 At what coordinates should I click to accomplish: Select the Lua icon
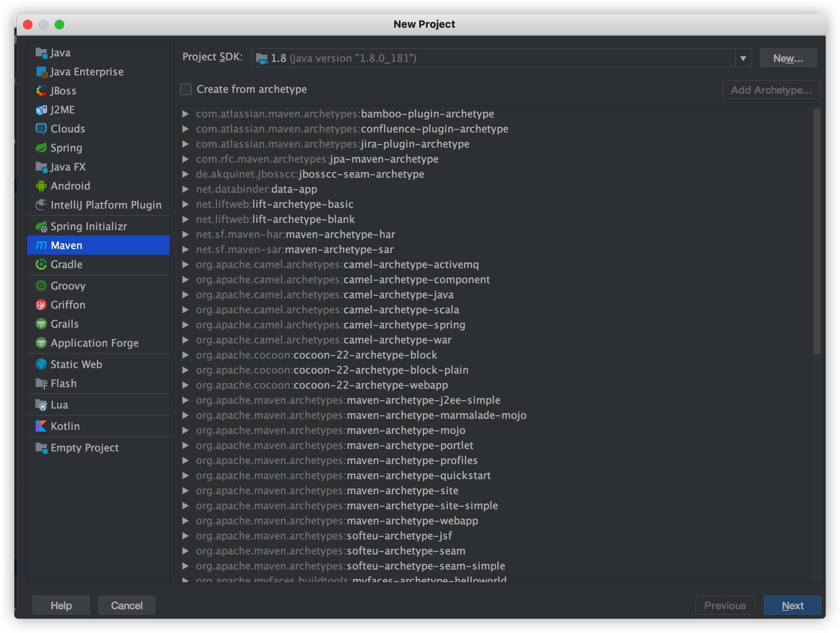pyautogui.click(x=41, y=405)
